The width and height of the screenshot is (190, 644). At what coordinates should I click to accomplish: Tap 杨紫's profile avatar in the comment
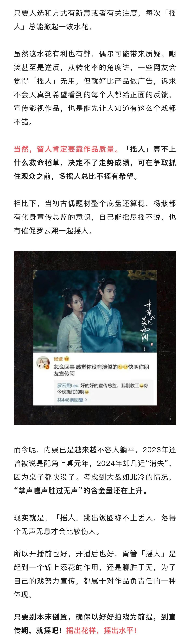[x=43, y=363]
